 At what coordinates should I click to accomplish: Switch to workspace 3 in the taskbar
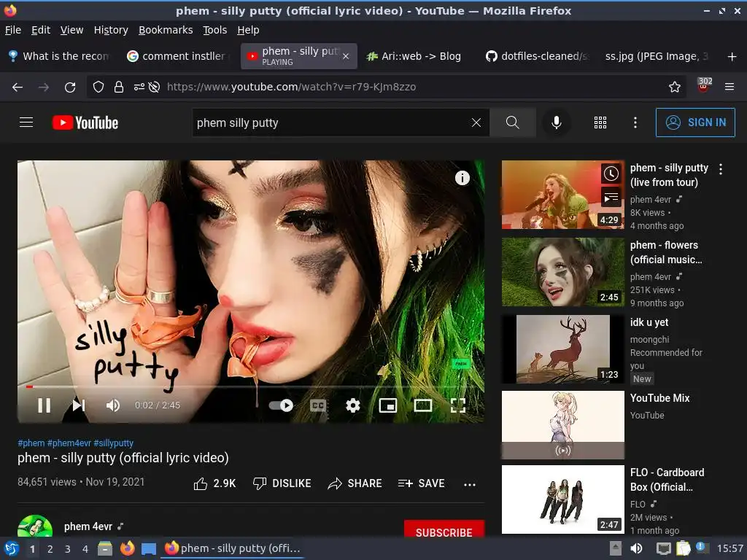[x=68, y=549]
